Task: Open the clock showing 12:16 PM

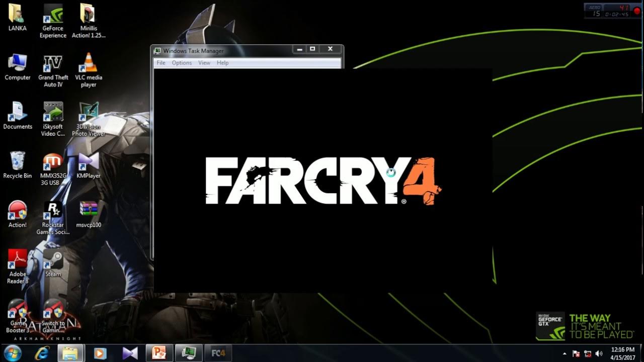Action: [x=623, y=353]
